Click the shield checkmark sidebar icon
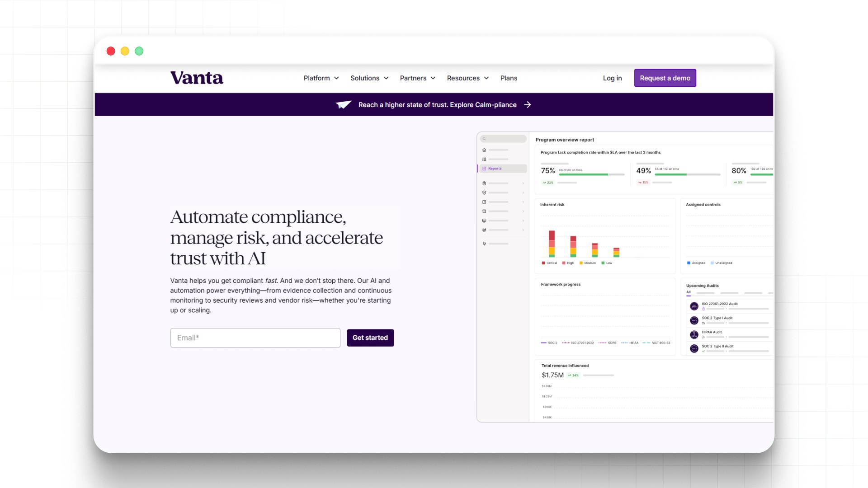This screenshot has height=488, width=868. coord(484,192)
